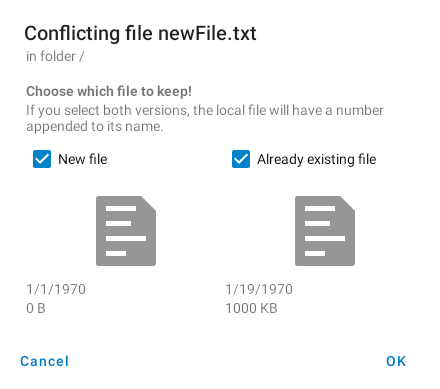Image resolution: width=440 pixels, height=389 pixels.
Task: Click the existing file size 1000 KB
Action: pos(251,308)
